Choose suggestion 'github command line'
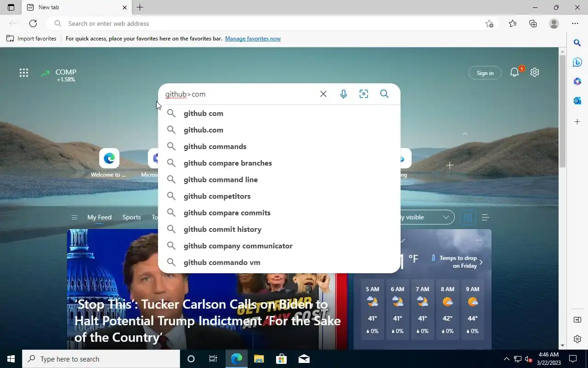 279,179
